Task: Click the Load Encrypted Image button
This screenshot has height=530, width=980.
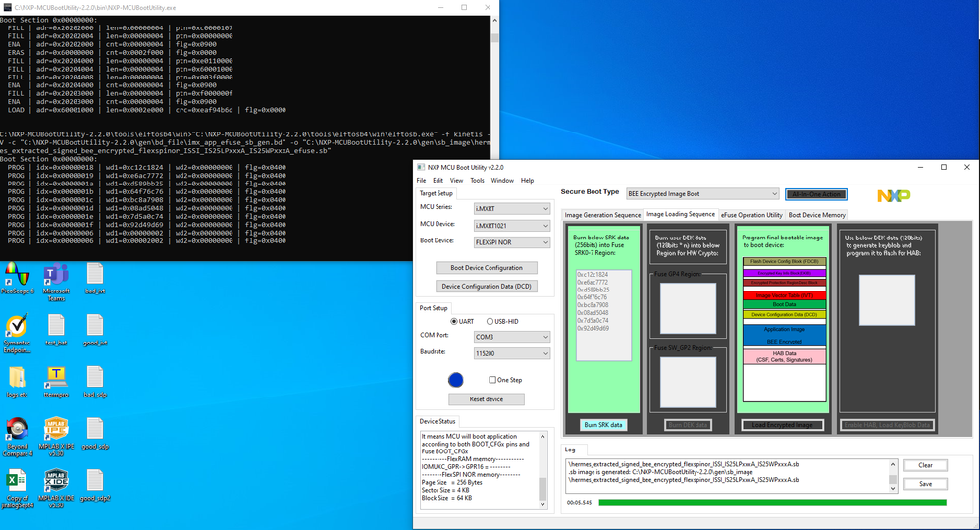Action: (783, 425)
